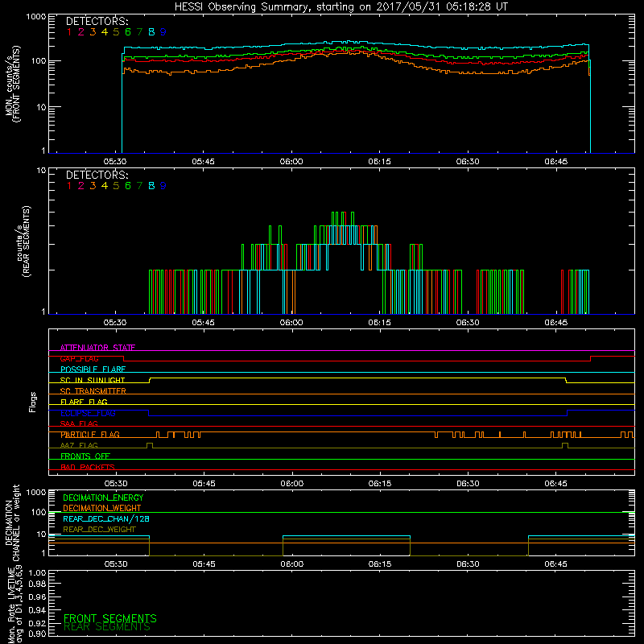Click 06:45 tick under front segments plot

coord(556,162)
